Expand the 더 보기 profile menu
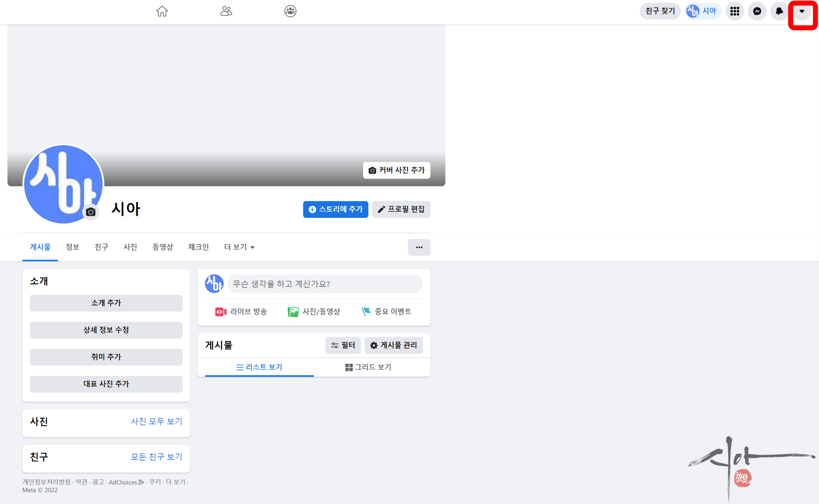819x504 pixels. (239, 247)
